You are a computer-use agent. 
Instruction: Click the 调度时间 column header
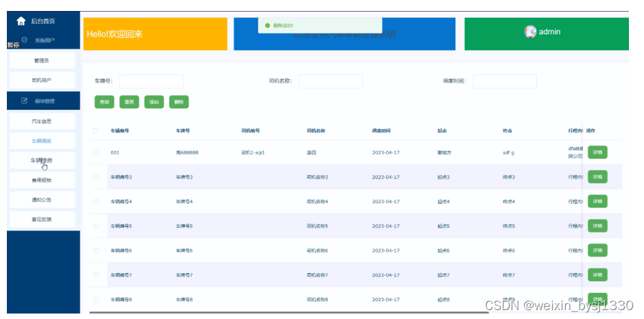tap(381, 131)
